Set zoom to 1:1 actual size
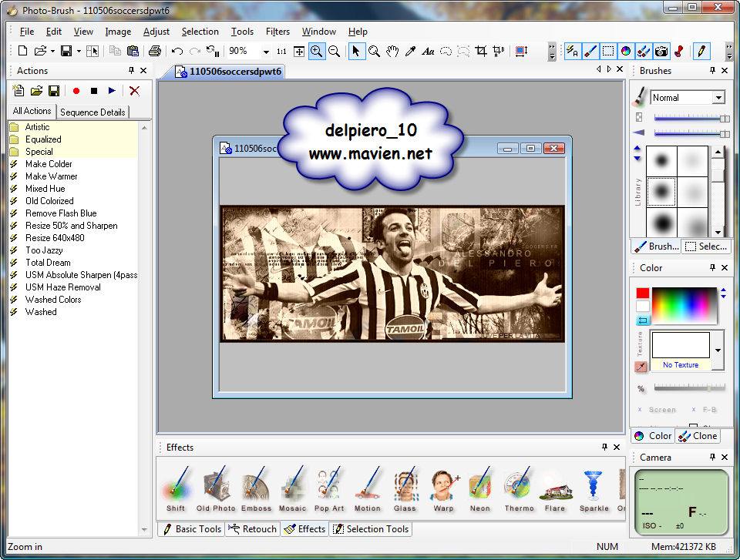Screen dimensions: 740x560 pyautogui.click(x=282, y=51)
